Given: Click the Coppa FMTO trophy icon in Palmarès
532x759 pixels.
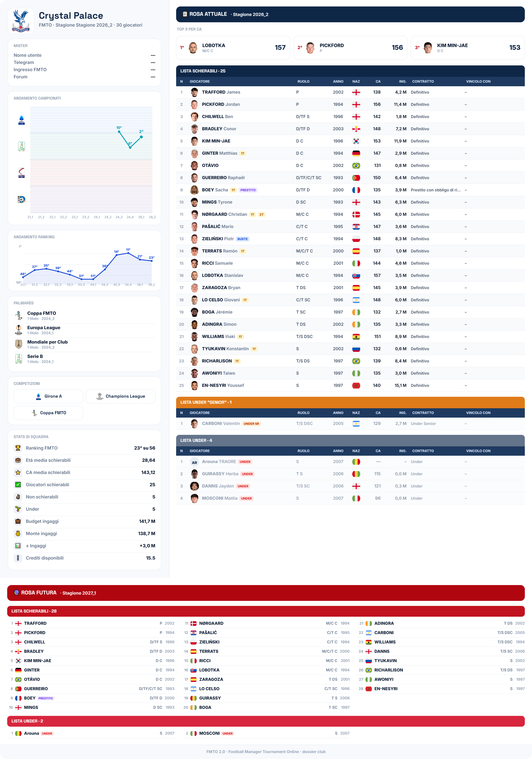Looking at the screenshot, I should click(x=19, y=315).
